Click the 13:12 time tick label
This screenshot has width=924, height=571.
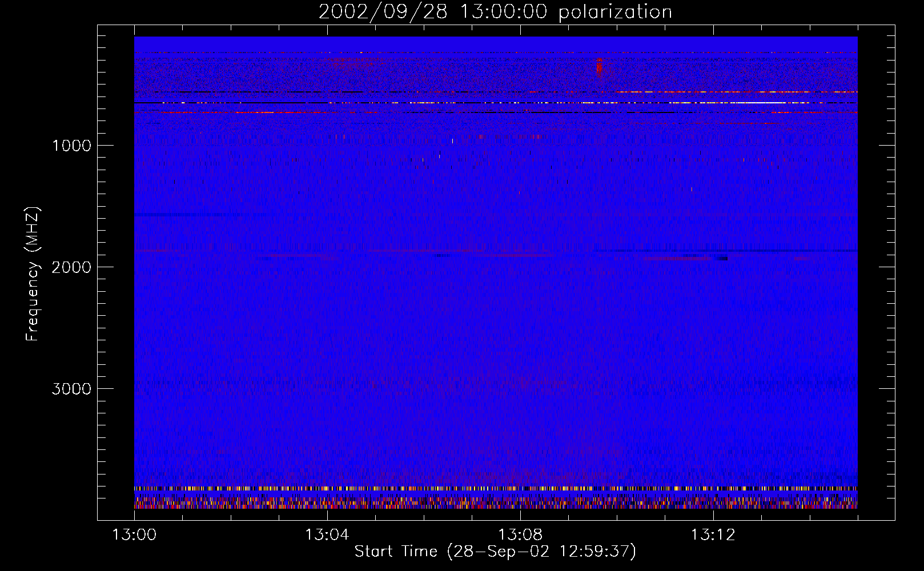pyautogui.click(x=713, y=535)
